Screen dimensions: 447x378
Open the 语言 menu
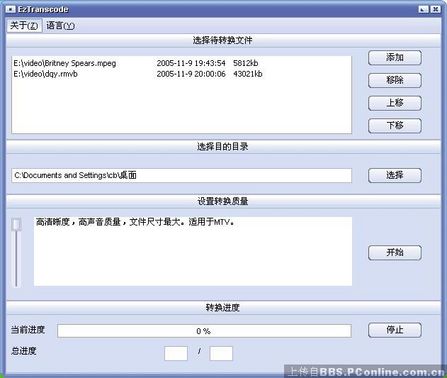pos(60,26)
